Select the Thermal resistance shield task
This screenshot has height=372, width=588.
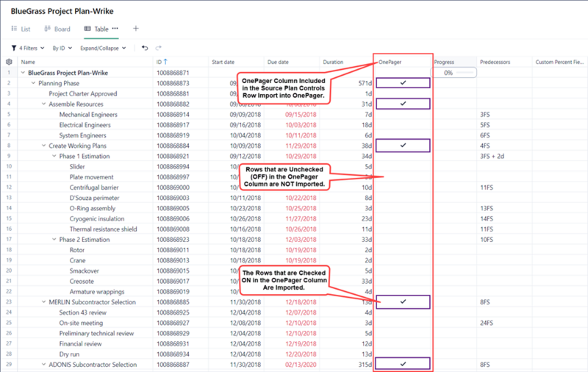click(x=104, y=229)
